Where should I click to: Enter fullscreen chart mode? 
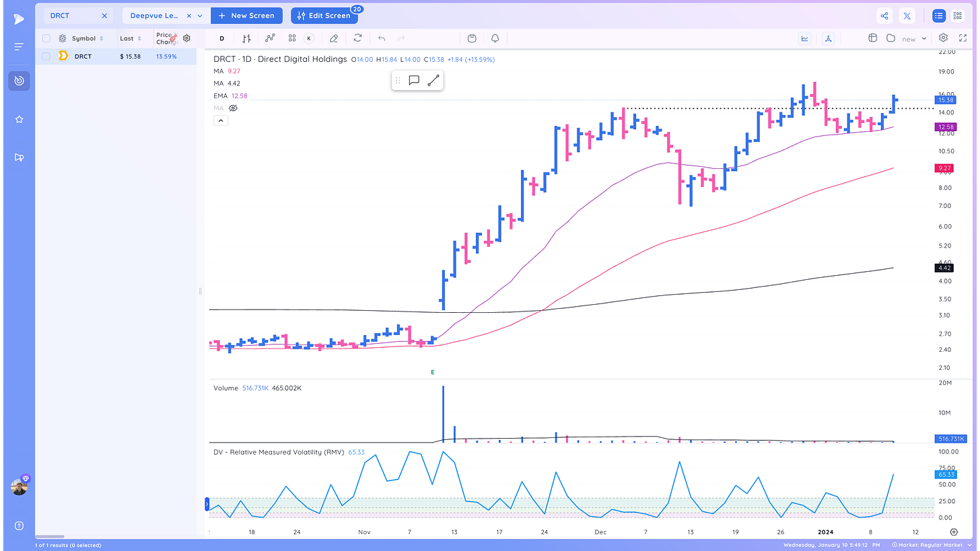963,38
